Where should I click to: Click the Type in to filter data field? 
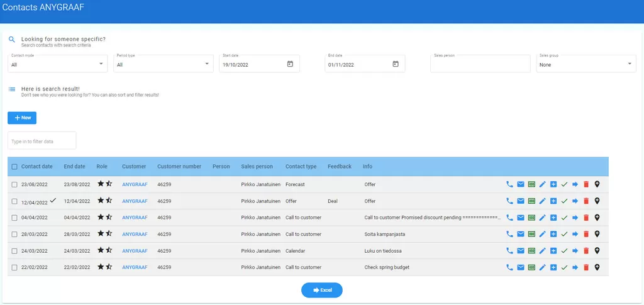pos(42,141)
